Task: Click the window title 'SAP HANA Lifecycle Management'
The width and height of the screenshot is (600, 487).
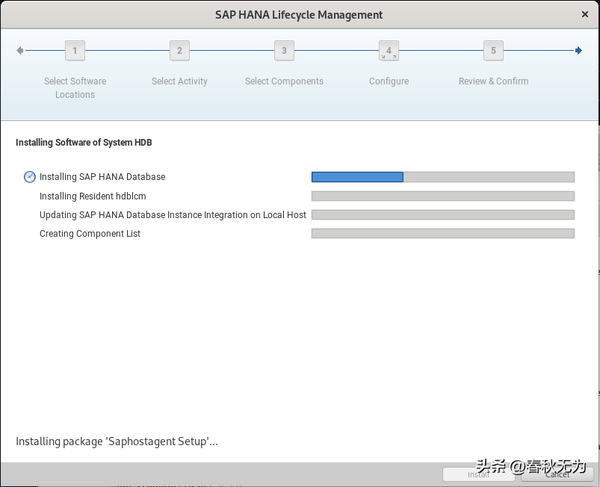Action: coord(298,15)
